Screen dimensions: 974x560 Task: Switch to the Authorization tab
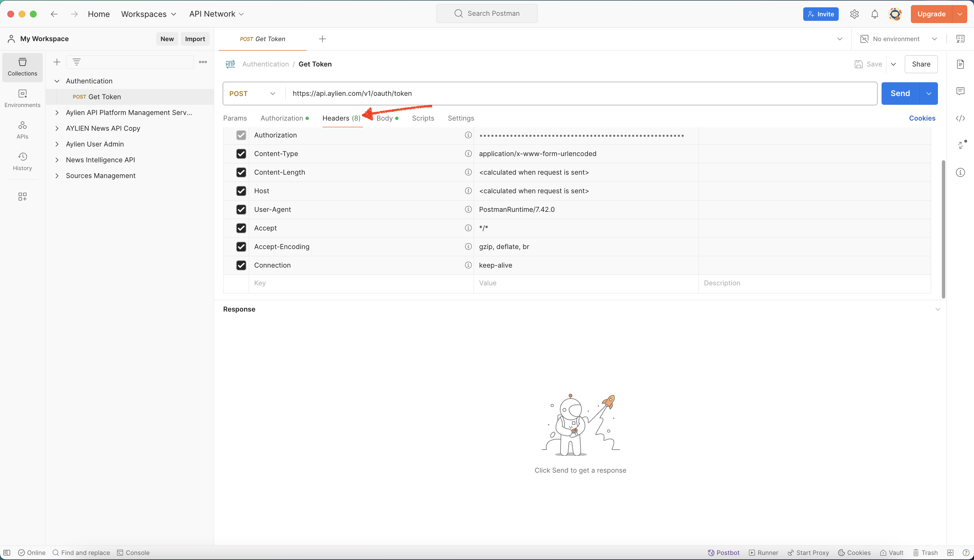point(282,118)
